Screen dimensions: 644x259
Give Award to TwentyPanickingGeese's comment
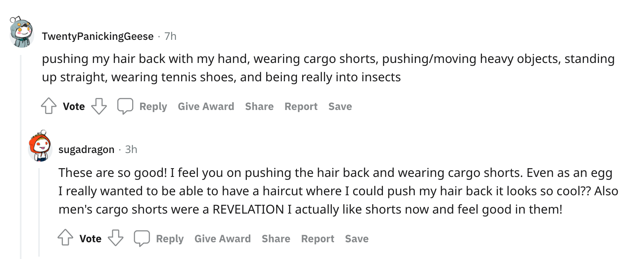(x=206, y=106)
